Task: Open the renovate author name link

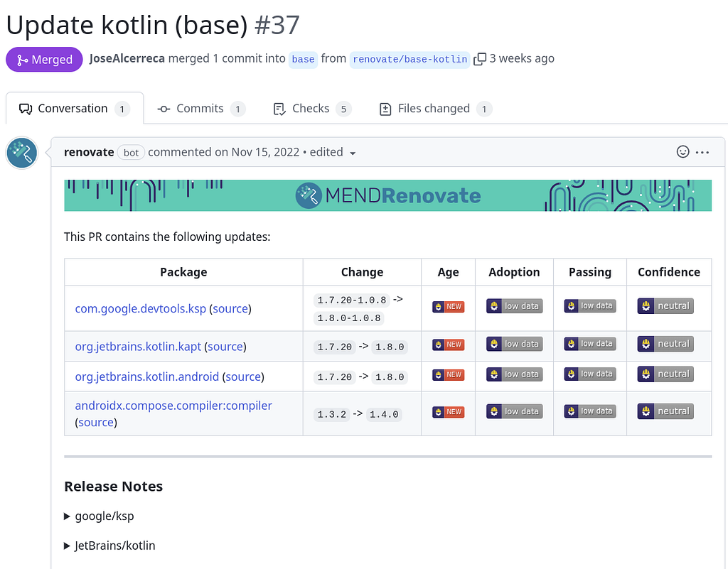Action: tap(89, 152)
